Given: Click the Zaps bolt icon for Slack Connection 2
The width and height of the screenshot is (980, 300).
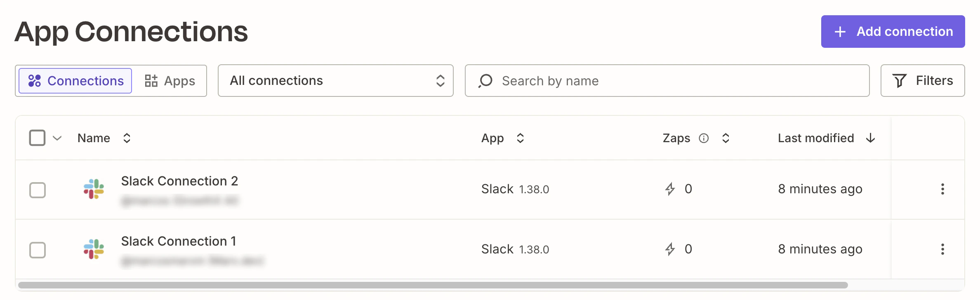Looking at the screenshot, I should (x=670, y=189).
